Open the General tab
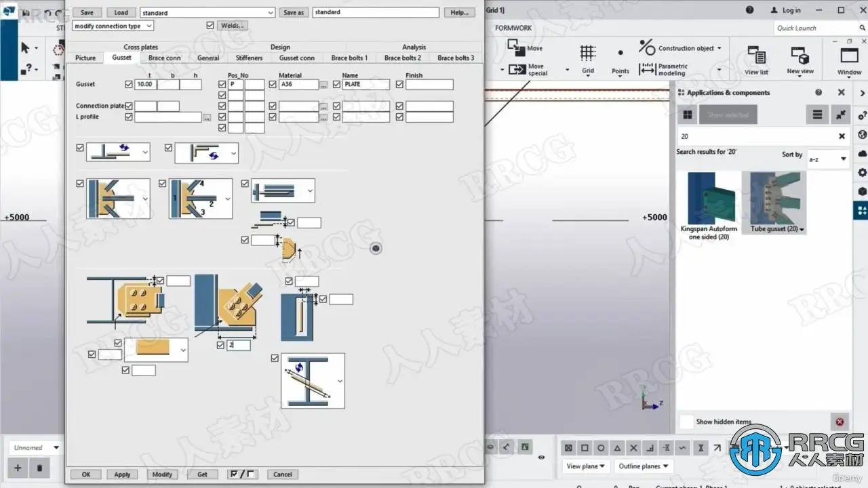Screen dimensions: 868x488 (208, 58)
